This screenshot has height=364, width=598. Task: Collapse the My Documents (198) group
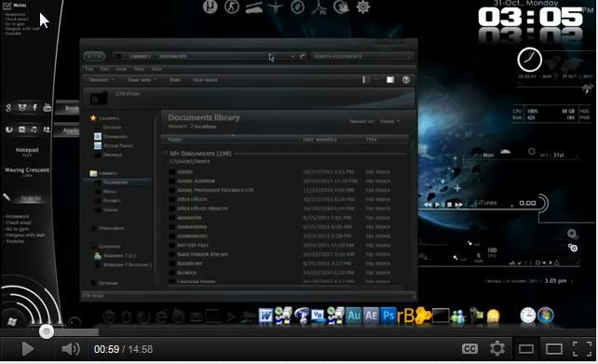166,154
